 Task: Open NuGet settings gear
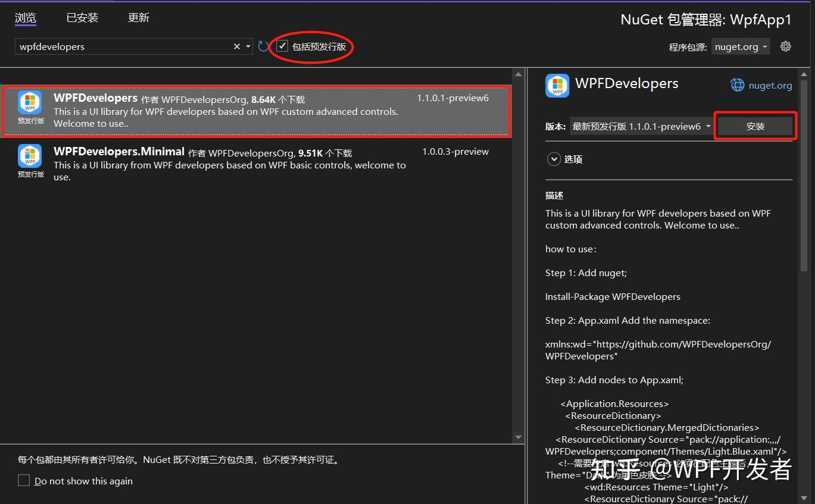pos(786,46)
